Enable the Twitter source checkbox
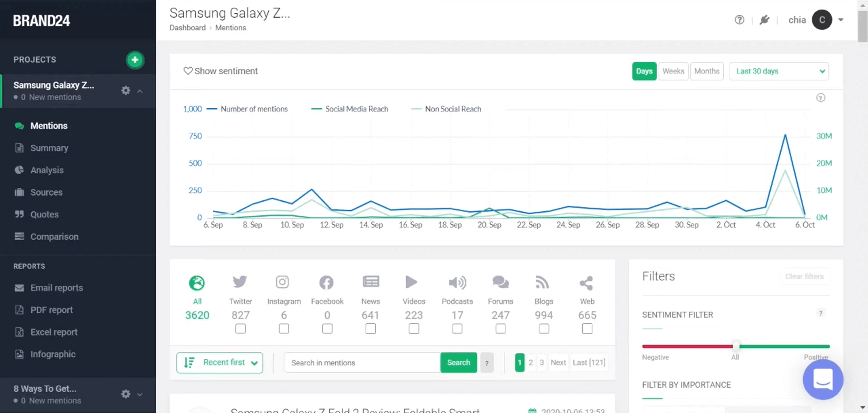This screenshot has width=868, height=413. click(241, 329)
